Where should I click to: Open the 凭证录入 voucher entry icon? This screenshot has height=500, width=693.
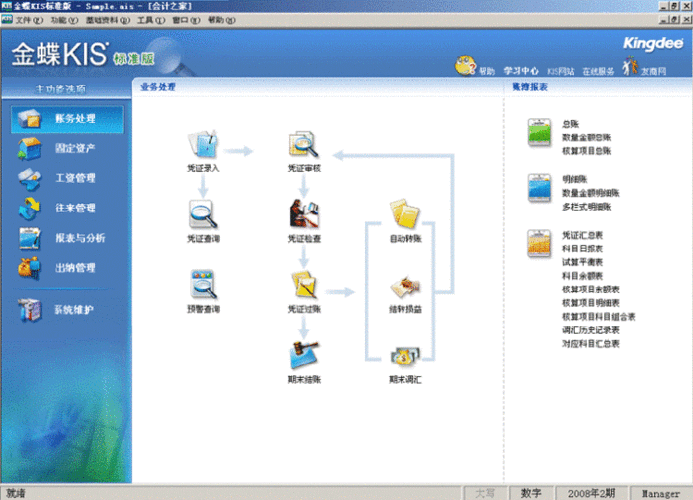[x=203, y=144]
